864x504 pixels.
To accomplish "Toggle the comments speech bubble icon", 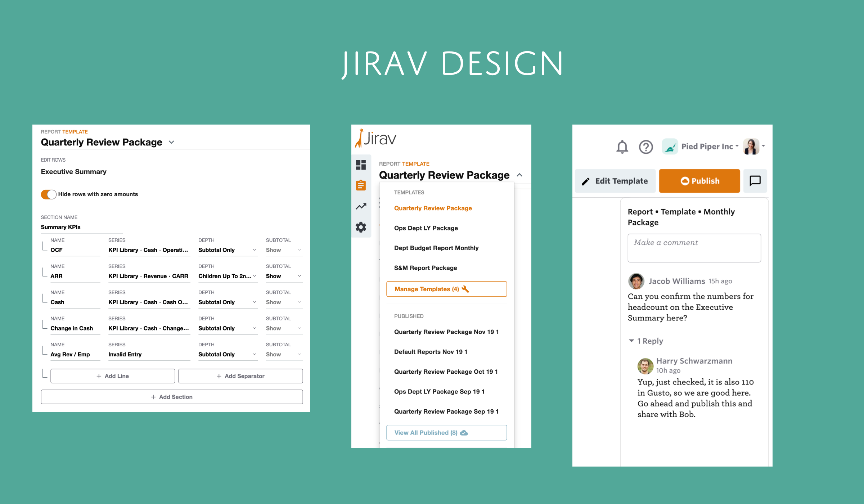I will [755, 181].
